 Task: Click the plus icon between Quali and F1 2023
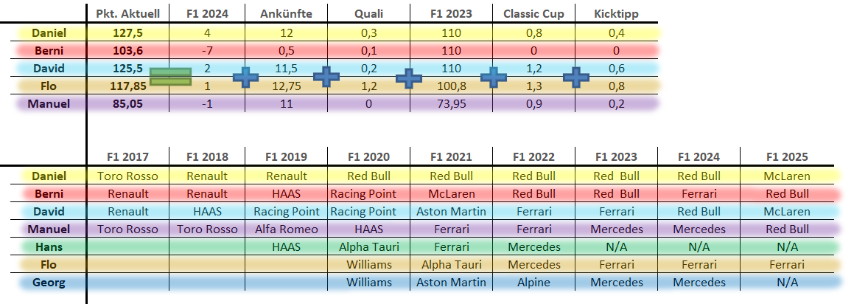point(408,78)
